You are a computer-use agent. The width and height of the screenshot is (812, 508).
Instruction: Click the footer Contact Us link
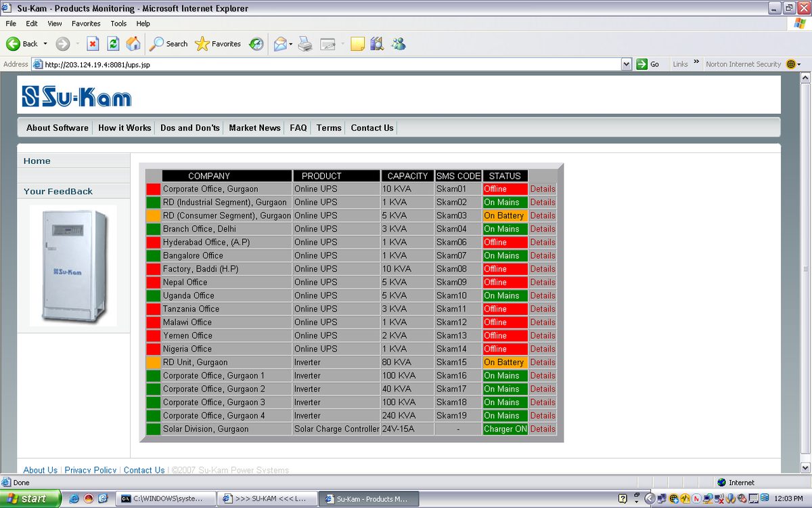point(144,470)
